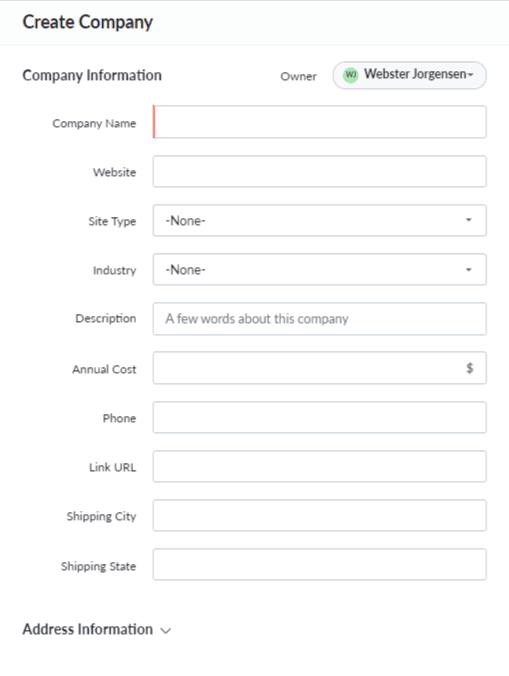The image size is (509, 676).
Task: Select the Link URL input field
Action: click(x=319, y=466)
